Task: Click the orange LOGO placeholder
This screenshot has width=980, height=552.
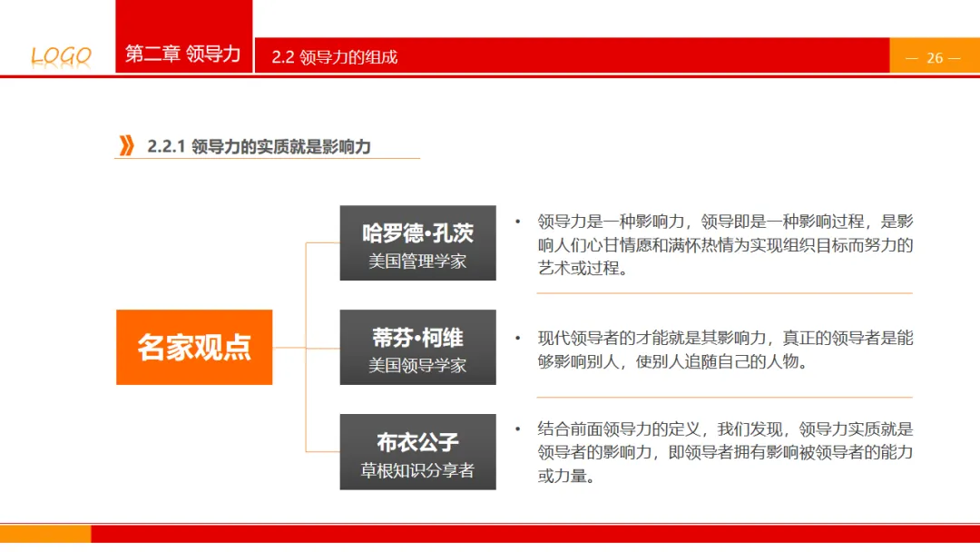Action: [x=62, y=57]
